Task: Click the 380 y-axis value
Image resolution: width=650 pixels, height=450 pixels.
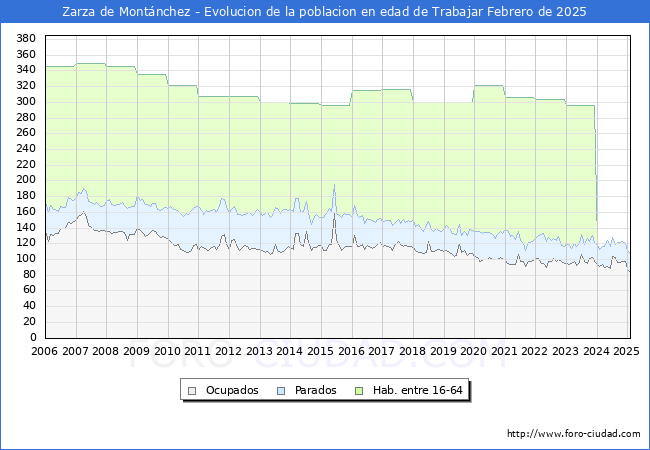Action: click(26, 39)
